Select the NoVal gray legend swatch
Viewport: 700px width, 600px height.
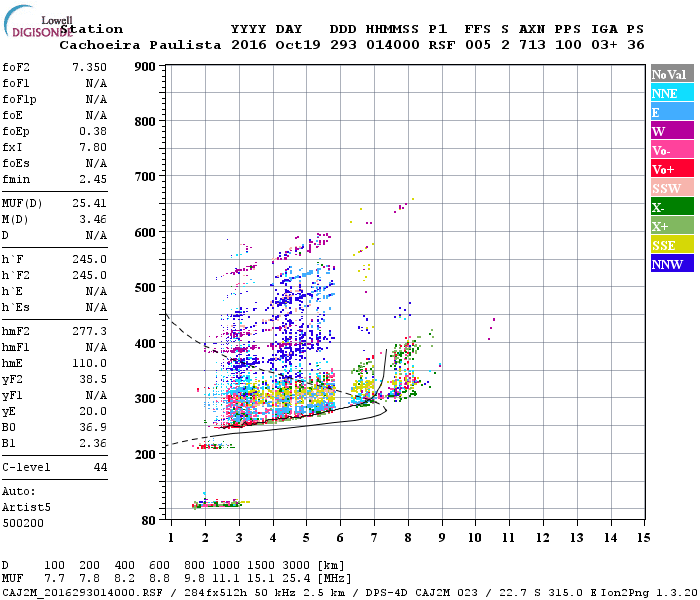pyautogui.click(x=672, y=74)
